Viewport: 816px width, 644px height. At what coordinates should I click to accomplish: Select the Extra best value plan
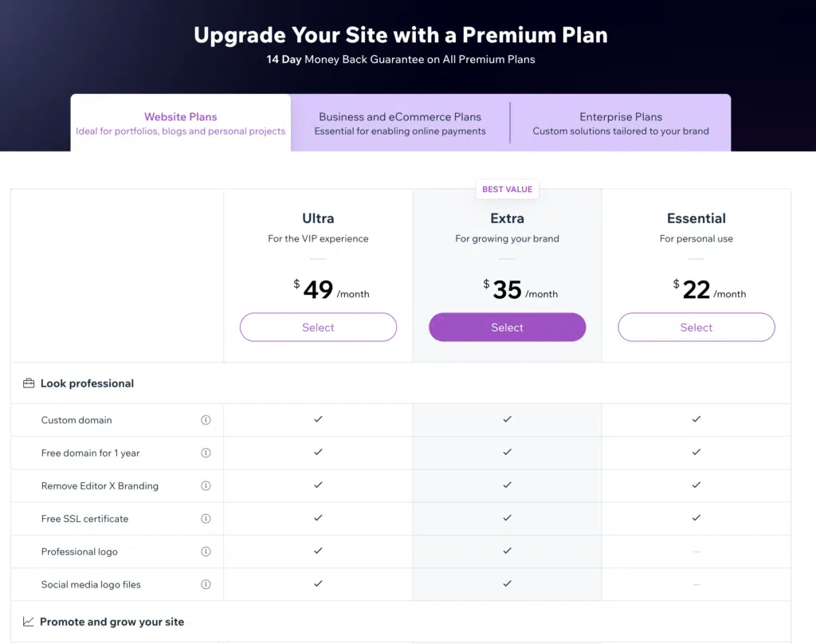[507, 327]
